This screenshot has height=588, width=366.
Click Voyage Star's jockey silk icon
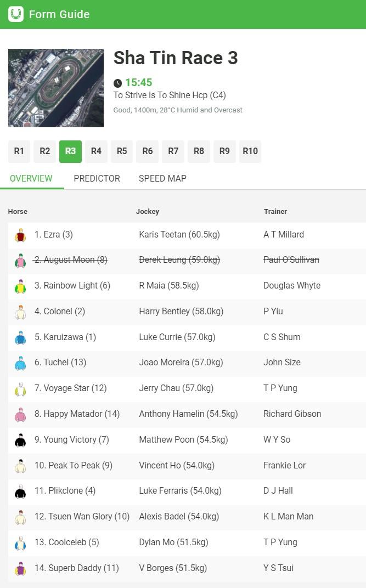[20, 389]
